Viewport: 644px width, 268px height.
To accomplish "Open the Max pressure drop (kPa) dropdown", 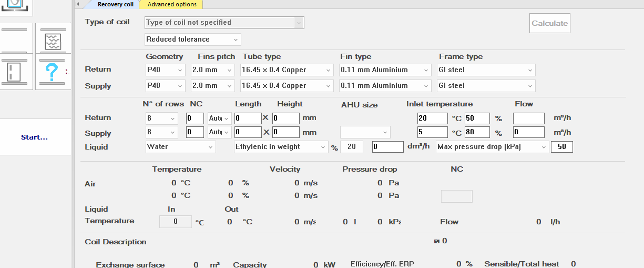I will pyautogui.click(x=492, y=147).
